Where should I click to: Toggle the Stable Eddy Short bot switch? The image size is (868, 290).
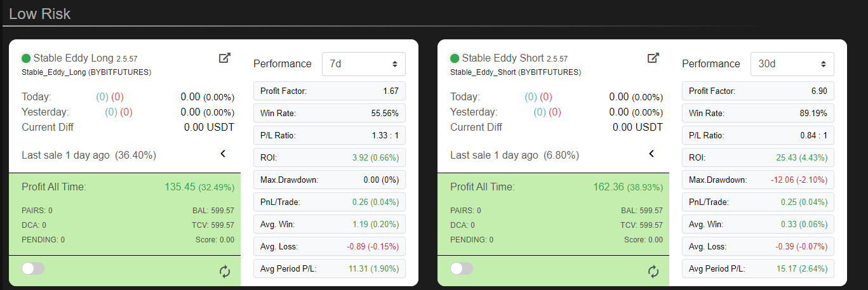click(x=462, y=268)
